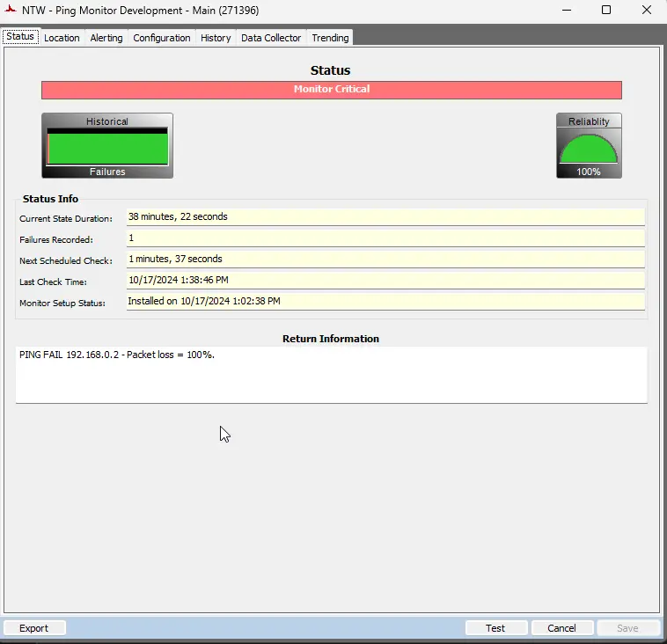Close the Ping Monitor window
Image resolution: width=667 pixels, height=644 pixels.
[x=647, y=10]
